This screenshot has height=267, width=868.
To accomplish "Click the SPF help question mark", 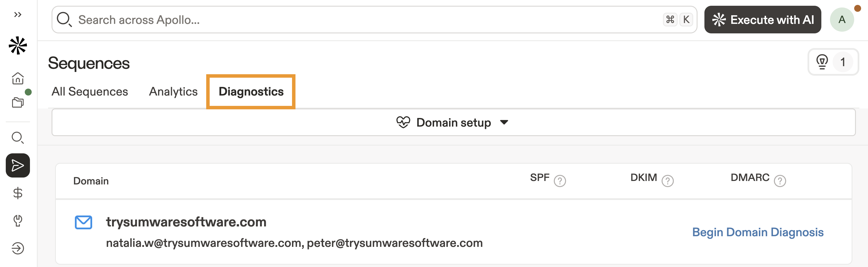I will [x=560, y=181].
